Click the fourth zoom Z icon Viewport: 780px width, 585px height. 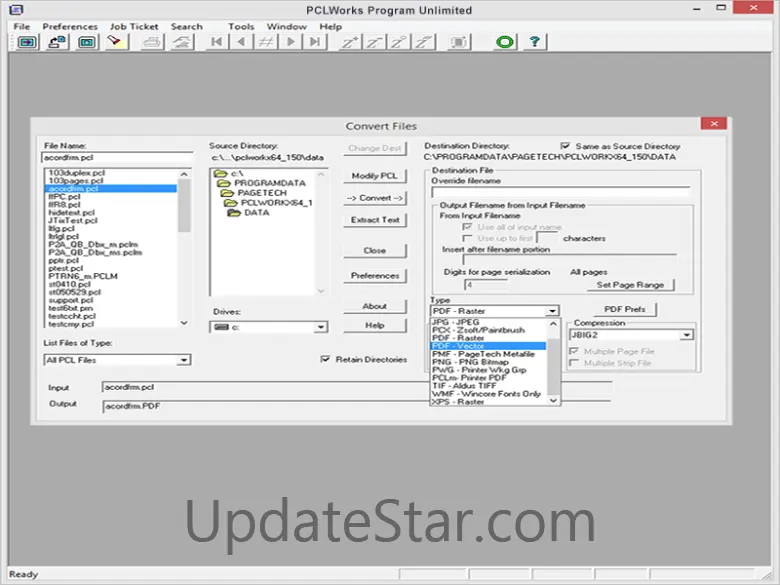coord(423,42)
